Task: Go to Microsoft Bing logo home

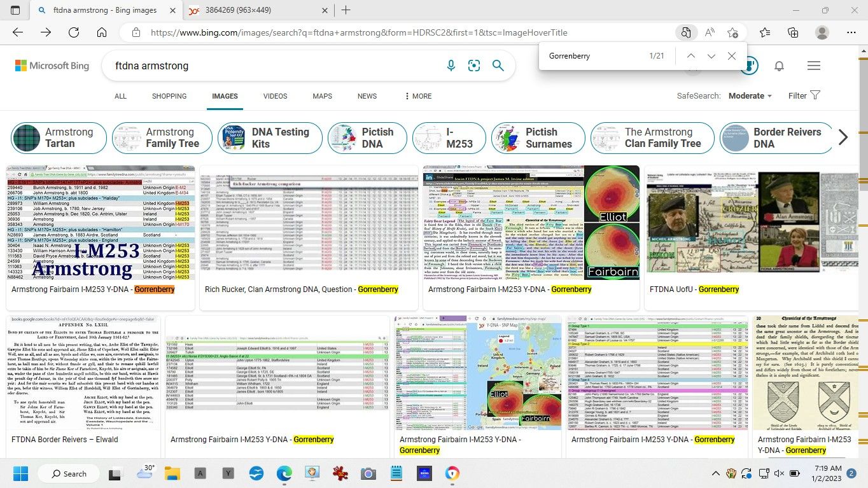Action: pyautogui.click(x=52, y=66)
